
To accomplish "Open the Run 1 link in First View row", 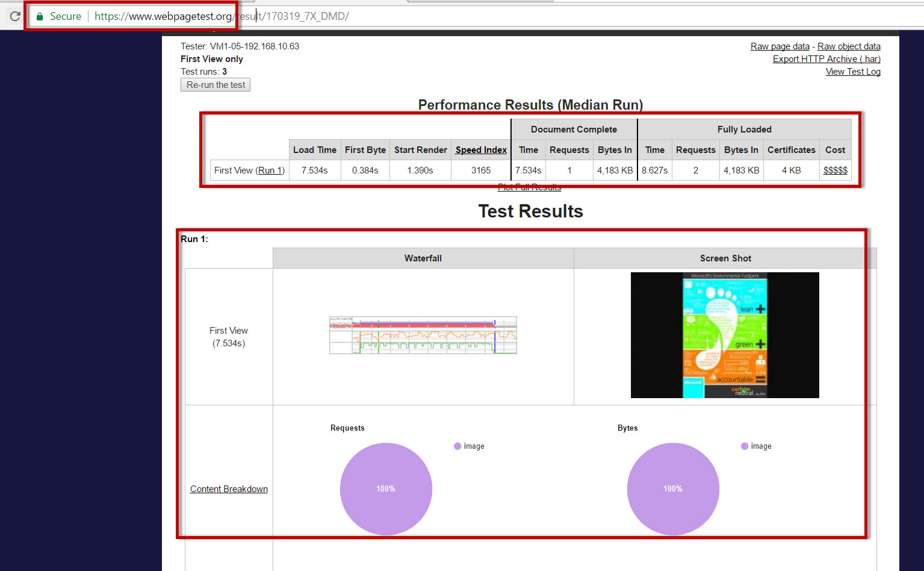I will click(x=270, y=170).
